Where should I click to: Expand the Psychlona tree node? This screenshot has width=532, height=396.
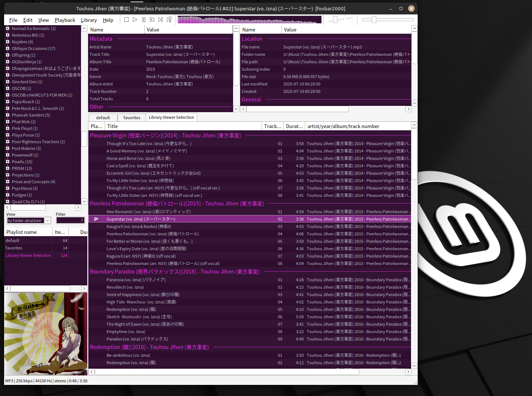[7, 188]
